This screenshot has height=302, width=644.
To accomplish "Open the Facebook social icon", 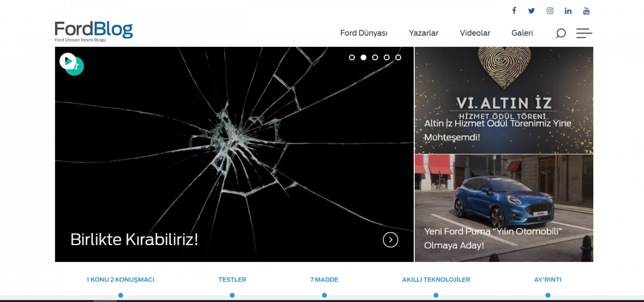I will tap(514, 11).
